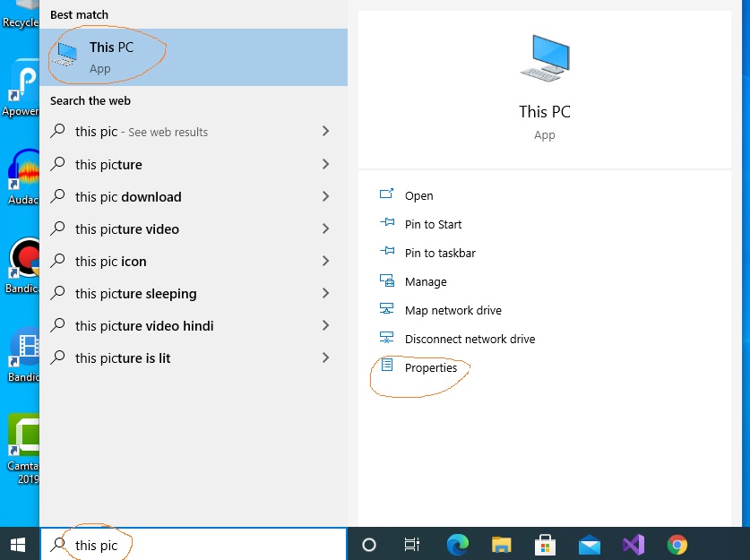Open the Mail app from the taskbar
750x560 pixels.
pos(589,544)
